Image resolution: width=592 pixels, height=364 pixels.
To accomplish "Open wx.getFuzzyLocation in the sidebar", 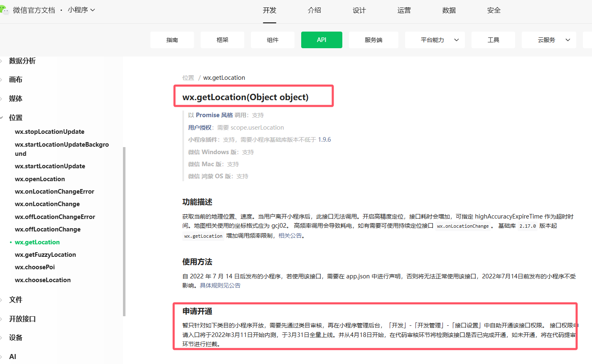I will click(45, 255).
